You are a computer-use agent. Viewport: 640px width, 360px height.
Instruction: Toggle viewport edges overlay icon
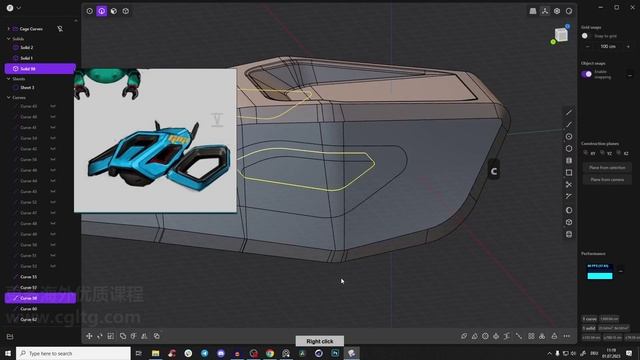click(x=545, y=11)
